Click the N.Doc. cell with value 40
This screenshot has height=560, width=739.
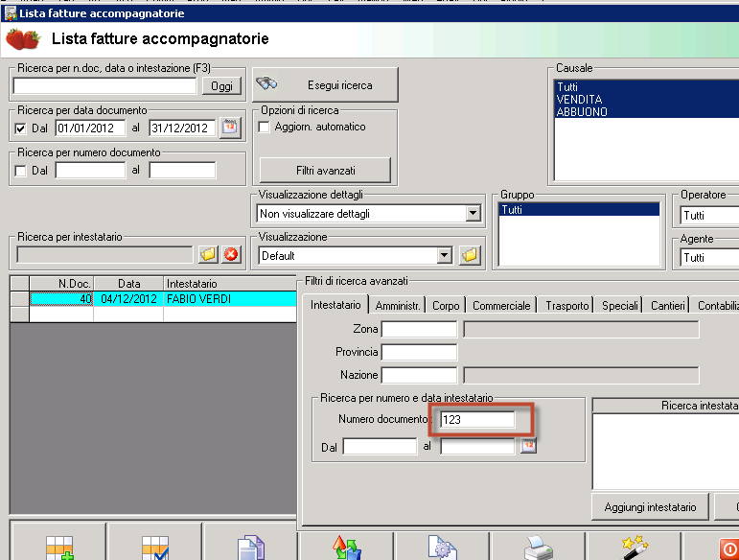(x=61, y=299)
